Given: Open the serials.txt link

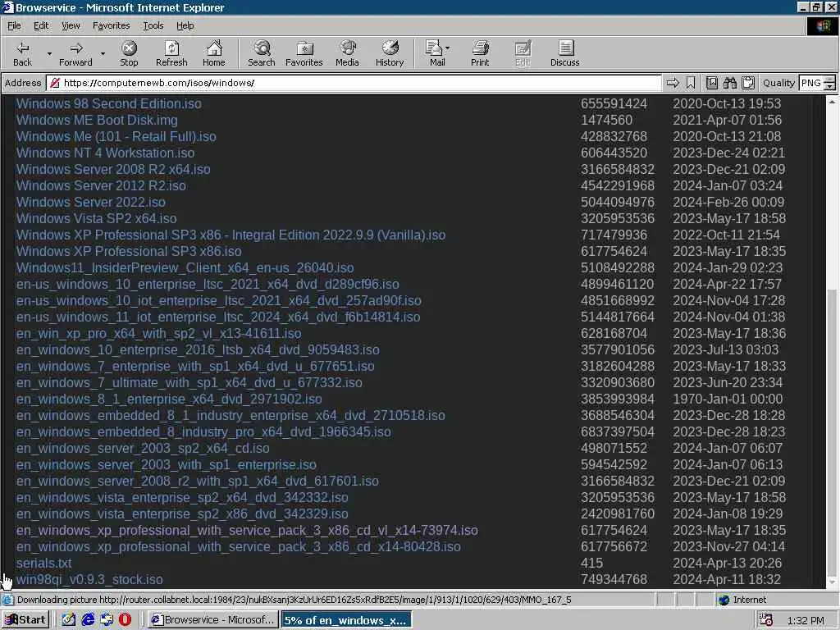Looking at the screenshot, I should (x=44, y=564).
